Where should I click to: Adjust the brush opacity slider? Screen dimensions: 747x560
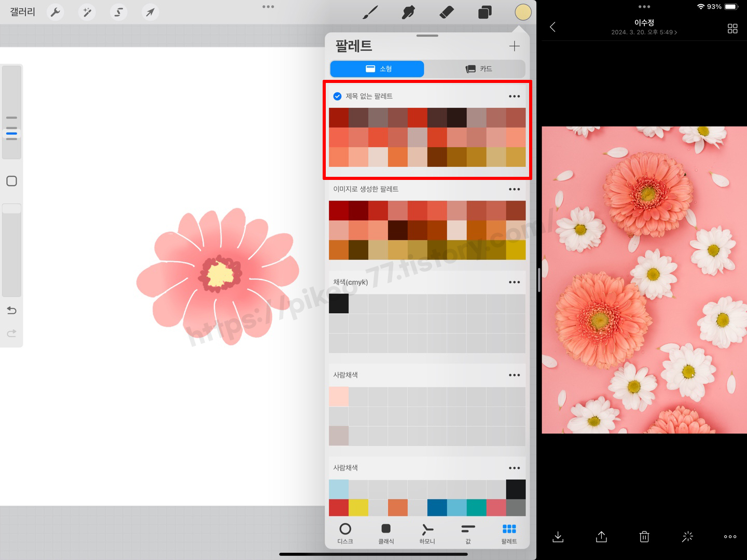click(x=11, y=250)
